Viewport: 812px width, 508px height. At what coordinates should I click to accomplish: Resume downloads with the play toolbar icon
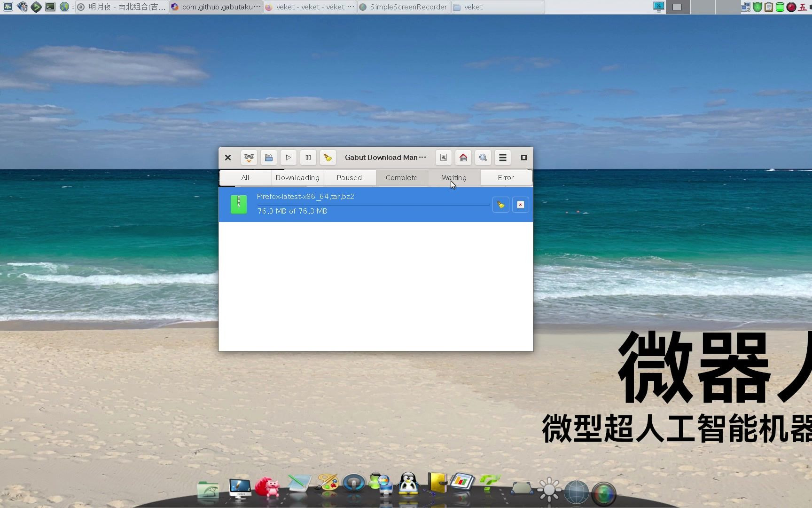pyautogui.click(x=289, y=158)
